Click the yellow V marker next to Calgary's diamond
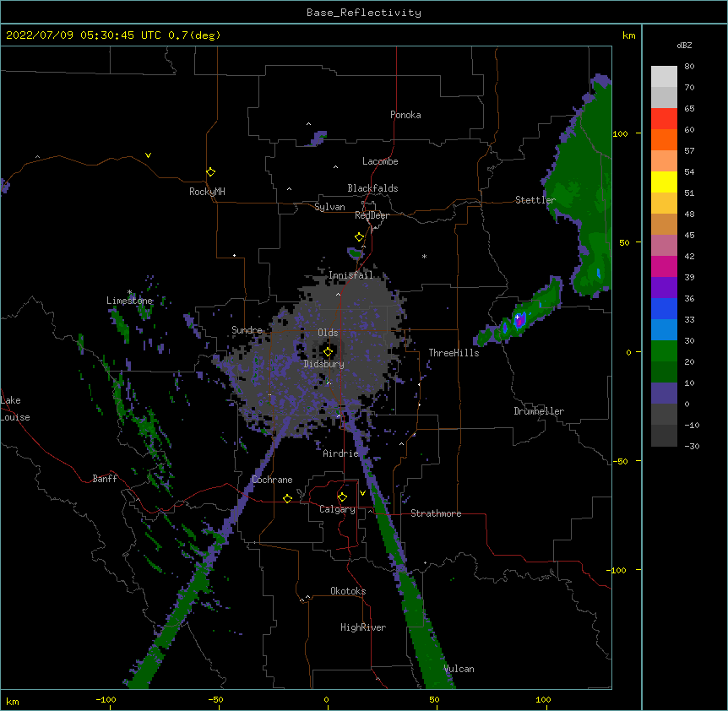Viewport: 728px width, 711px height. tap(362, 493)
